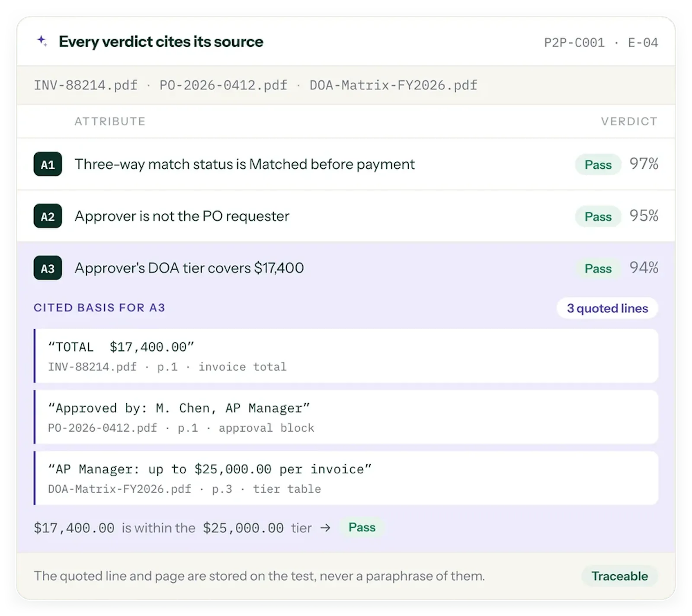Select the TOTAL $17,400.00 quoted line card

click(x=346, y=356)
